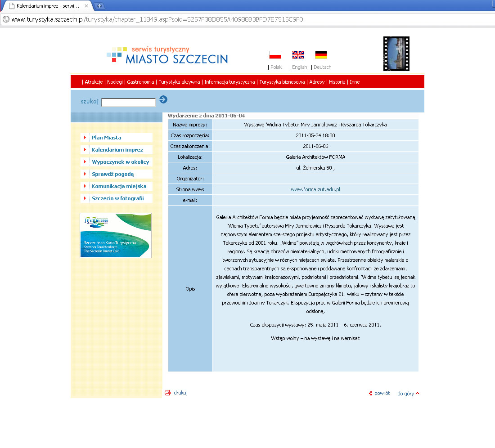
Task: Open a new browser tab
Action: (x=99, y=6)
